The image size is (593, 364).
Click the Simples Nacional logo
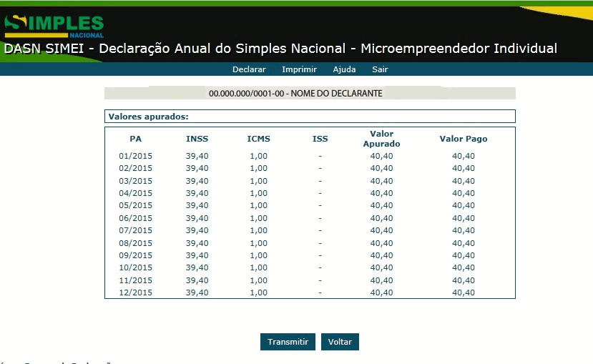54,25
